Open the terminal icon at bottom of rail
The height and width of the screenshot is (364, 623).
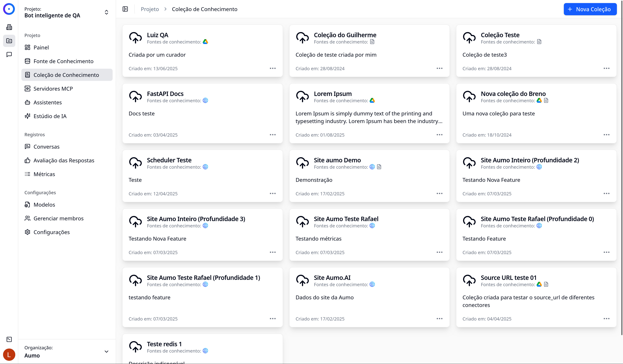coord(9,339)
